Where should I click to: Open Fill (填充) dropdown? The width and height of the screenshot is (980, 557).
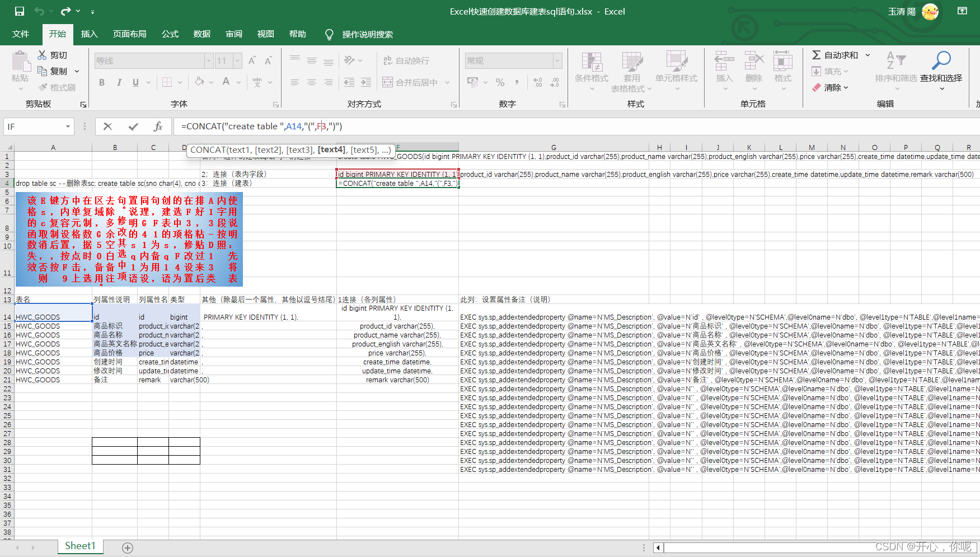[831, 71]
